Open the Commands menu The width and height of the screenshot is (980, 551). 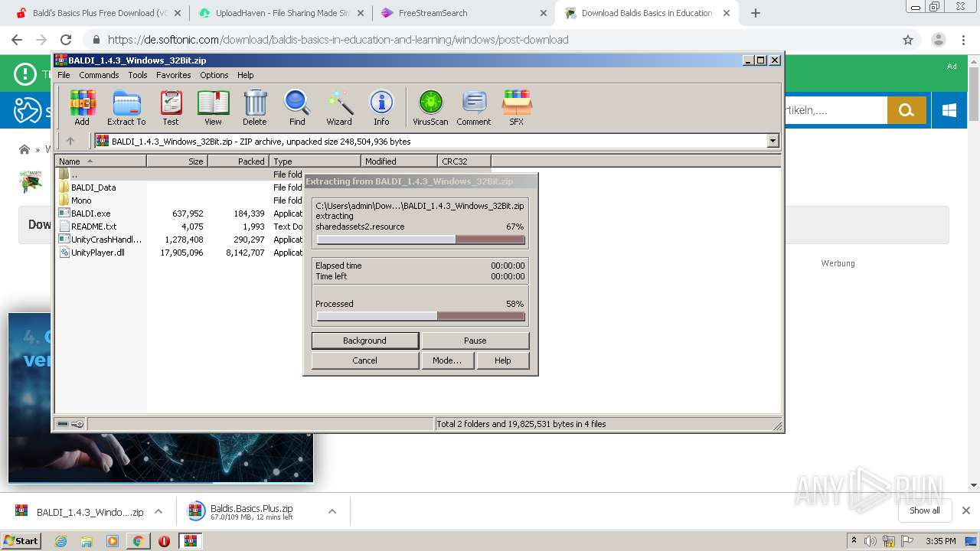[99, 75]
